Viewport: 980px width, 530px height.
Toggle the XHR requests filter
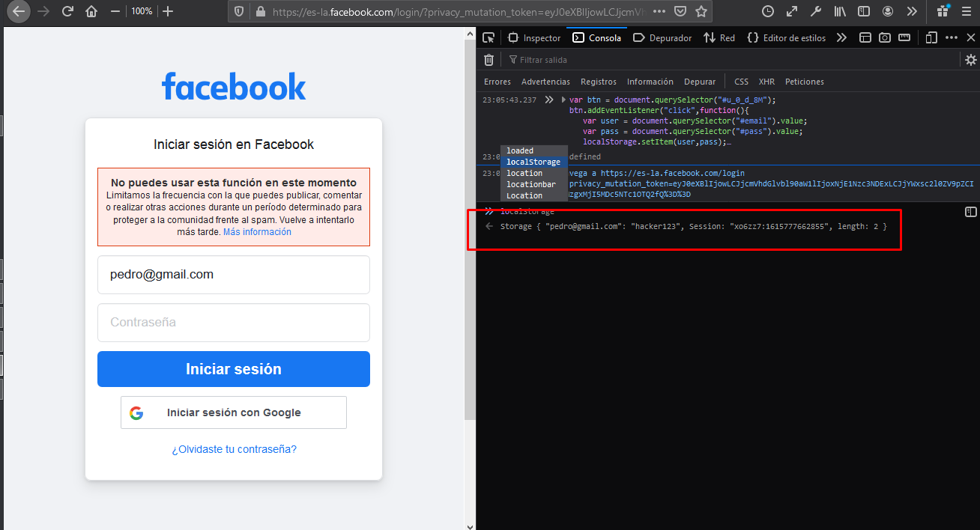click(x=766, y=81)
